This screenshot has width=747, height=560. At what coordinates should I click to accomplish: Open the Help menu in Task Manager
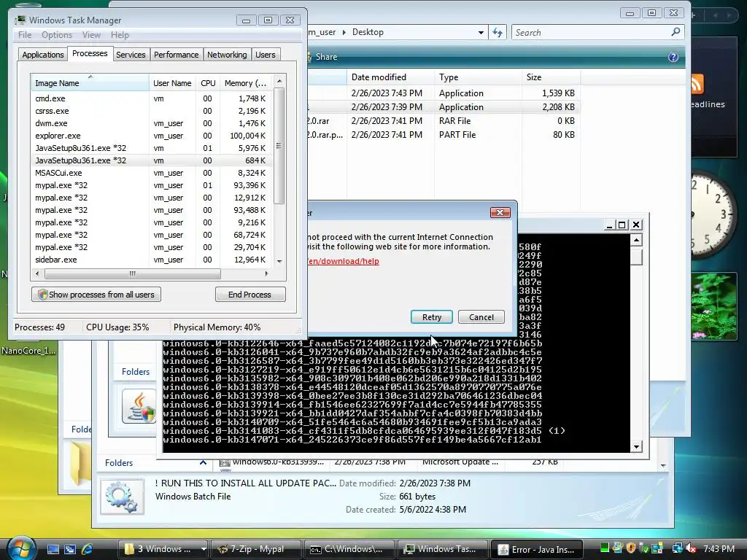[120, 35]
